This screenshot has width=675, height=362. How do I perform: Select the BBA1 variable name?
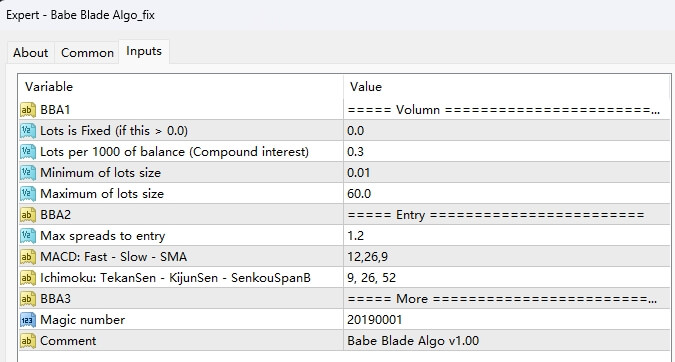(x=55, y=110)
